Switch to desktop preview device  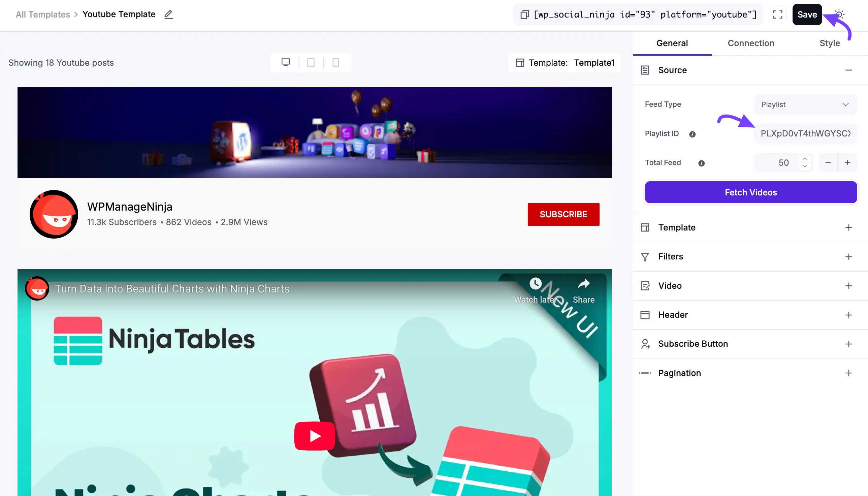(285, 62)
